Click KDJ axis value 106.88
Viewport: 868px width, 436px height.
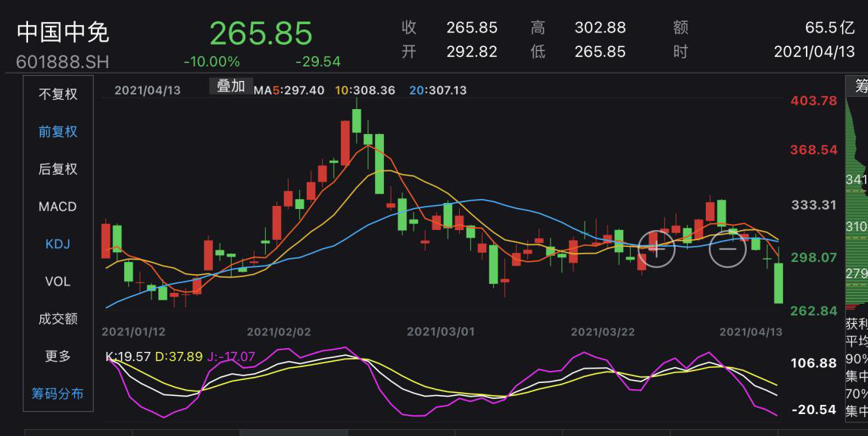[813, 363]
